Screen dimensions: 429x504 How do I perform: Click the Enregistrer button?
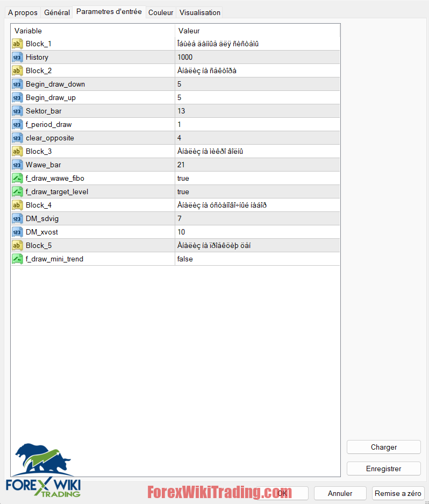384,468
